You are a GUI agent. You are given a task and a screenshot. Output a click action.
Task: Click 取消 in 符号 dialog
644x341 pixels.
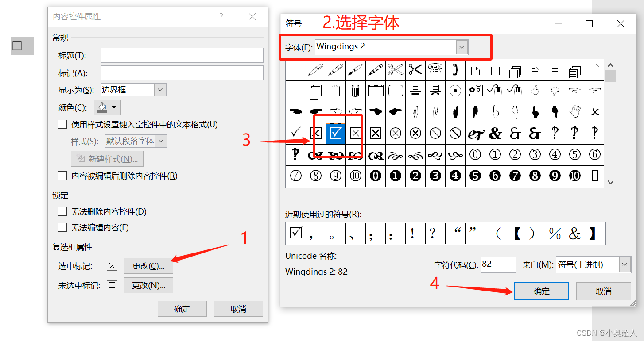603,291
